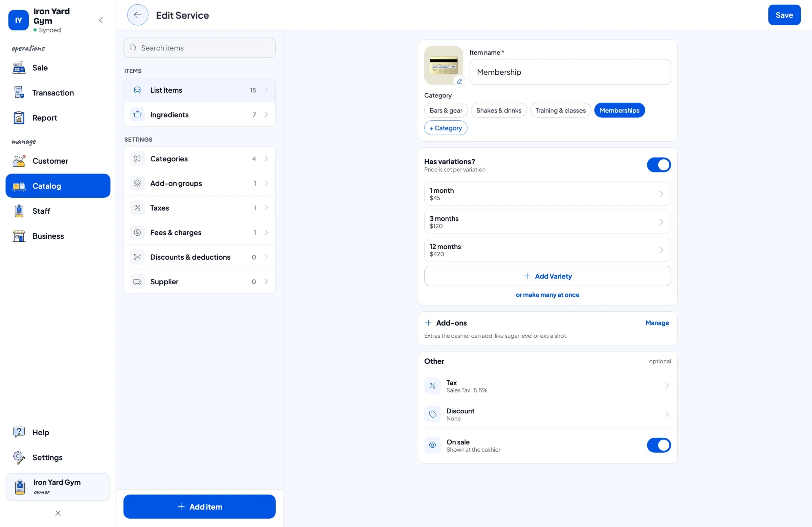
Task: Click or make many at once link
Action: click(x=547, y=294)
